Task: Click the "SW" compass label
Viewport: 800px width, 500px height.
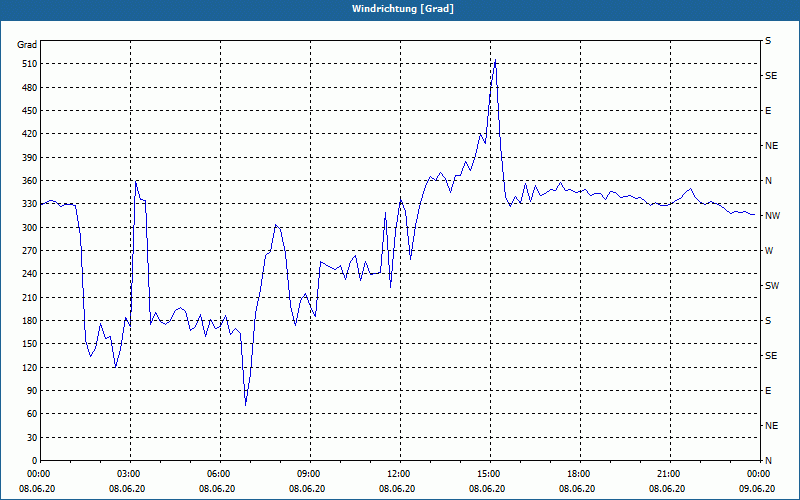Action: coord(772,286)
